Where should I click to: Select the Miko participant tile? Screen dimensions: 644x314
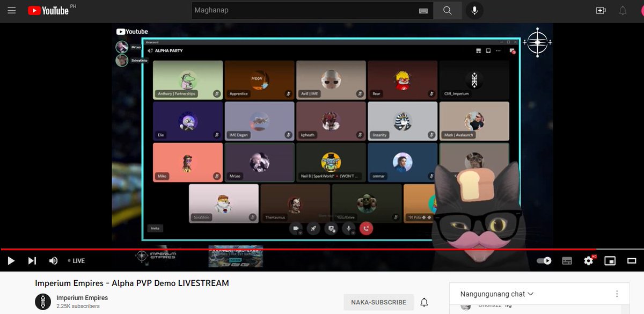pos(188,163)
